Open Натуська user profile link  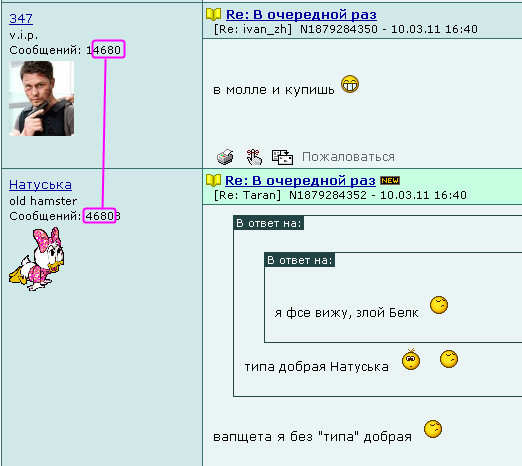click(x=40, y=185)
